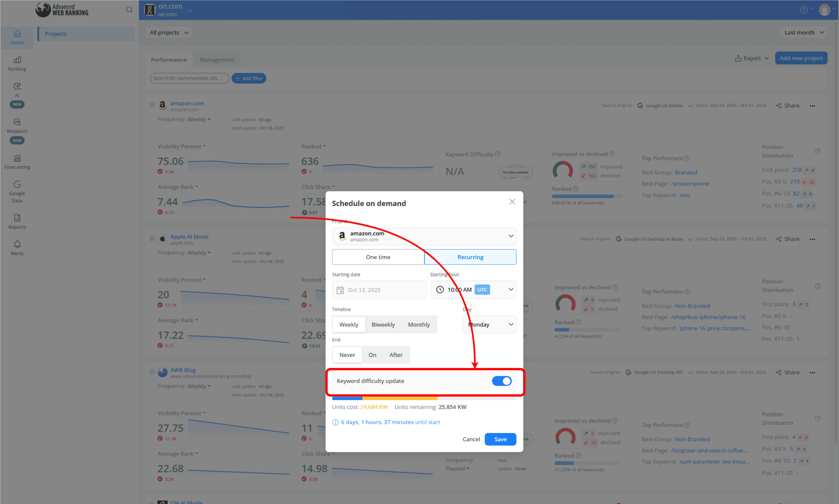Select the amazon.com project checkbox

152,105
